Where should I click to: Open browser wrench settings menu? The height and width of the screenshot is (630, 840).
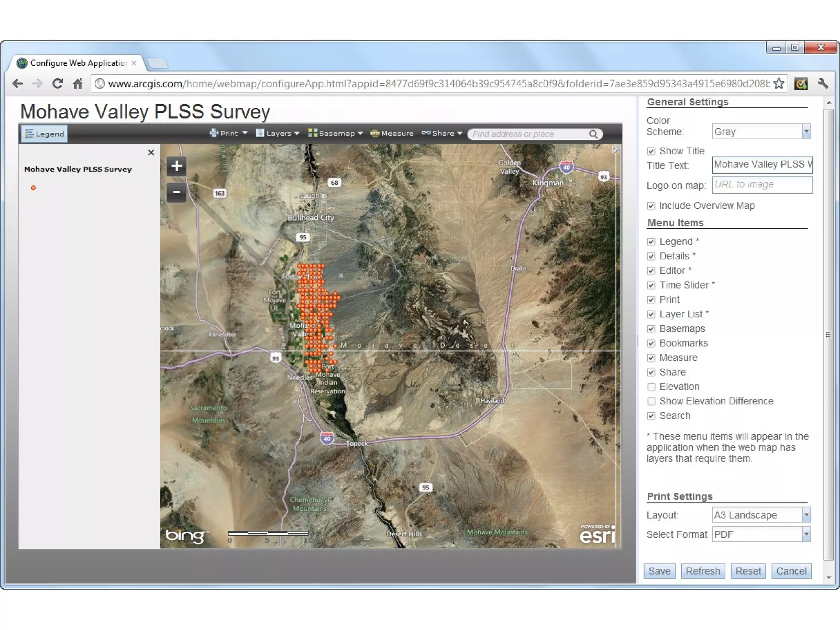pos(822,84)
